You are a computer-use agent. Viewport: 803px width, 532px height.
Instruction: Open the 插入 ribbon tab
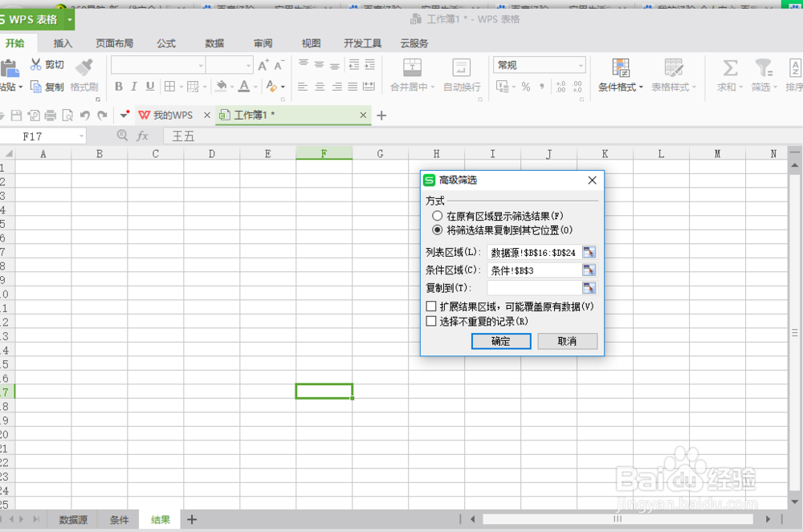pyautogui.click(x=63, y=43)
